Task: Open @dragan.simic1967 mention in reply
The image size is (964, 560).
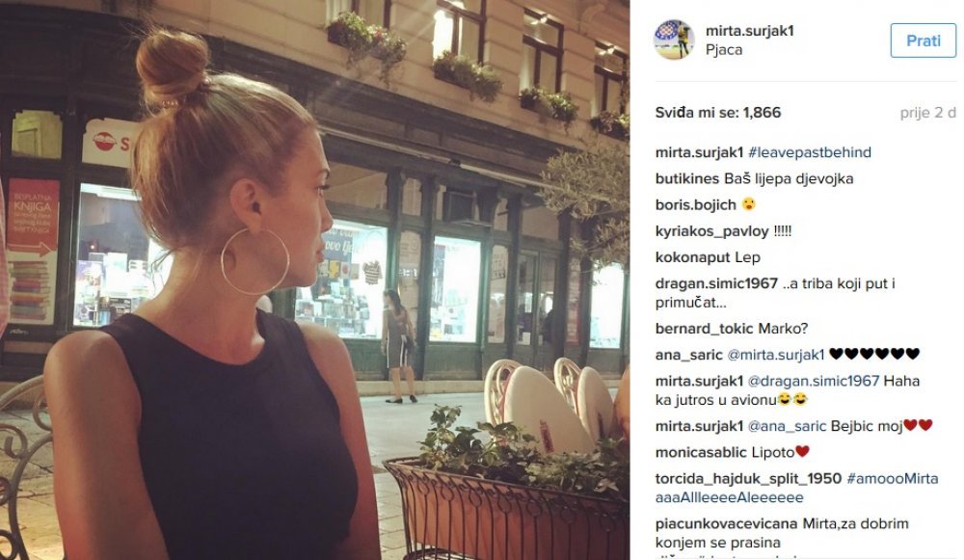Action: [814, 381]
